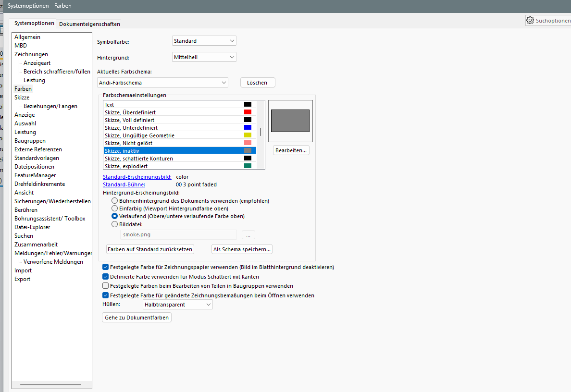Select Datei-Explorer in the options tree
This screenshot has width=571, height=392.
point(32,227)
